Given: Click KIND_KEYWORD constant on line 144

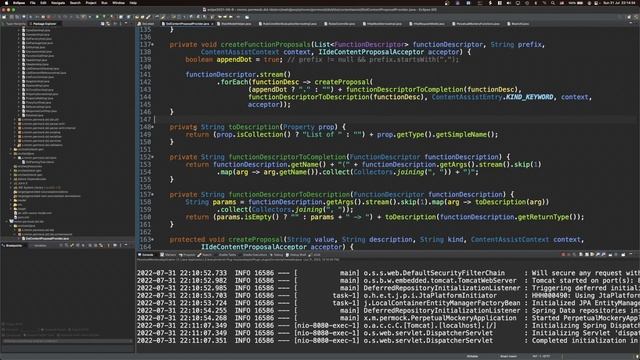Looking at the screenshot, I should pos(529,97).
